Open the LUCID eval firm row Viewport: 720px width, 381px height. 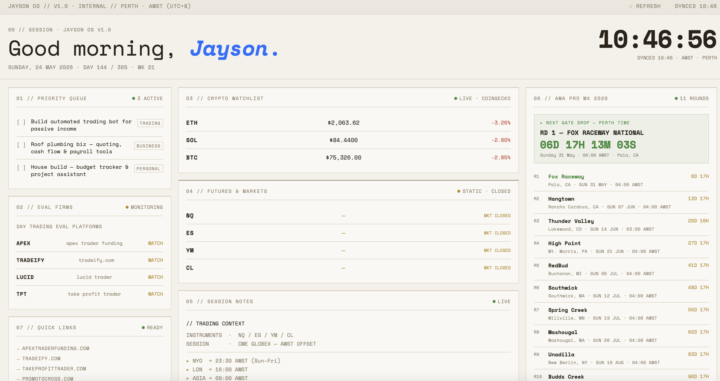pos(90,277)
